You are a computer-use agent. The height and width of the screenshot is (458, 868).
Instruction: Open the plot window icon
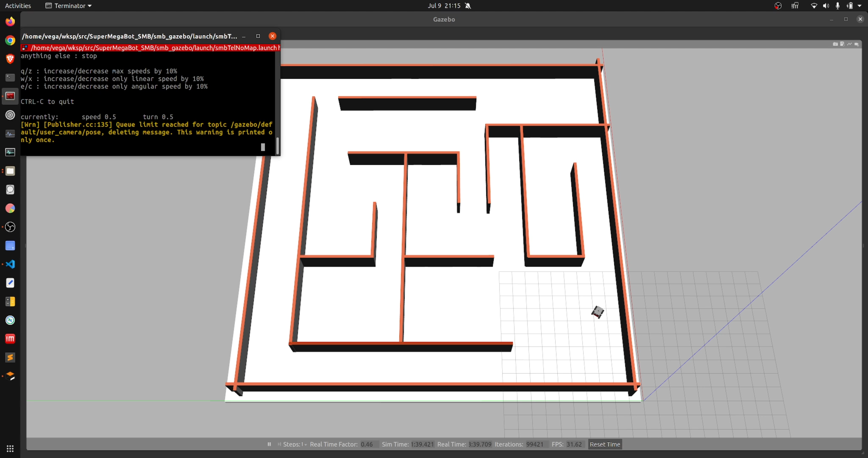[x=849, y=44]
